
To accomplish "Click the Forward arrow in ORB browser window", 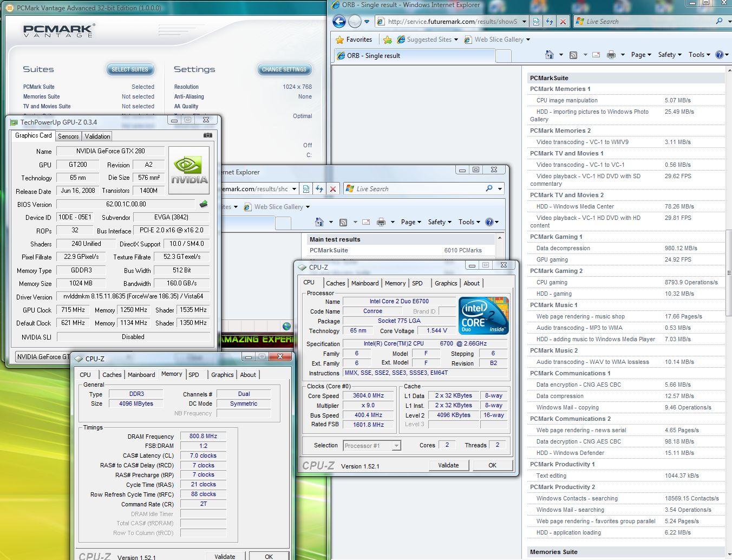I will click(355, 22).
